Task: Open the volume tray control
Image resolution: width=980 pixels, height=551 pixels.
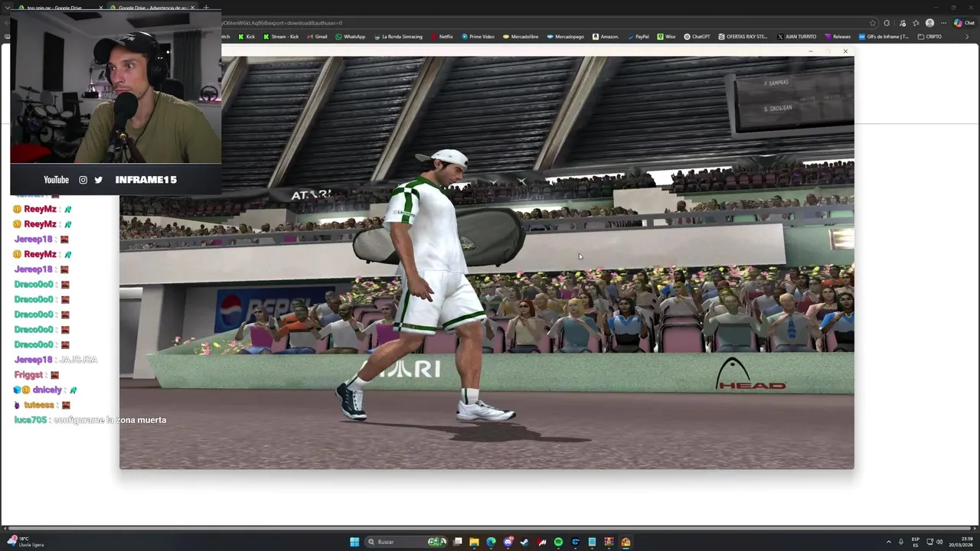Action: (x=939, y=542)
